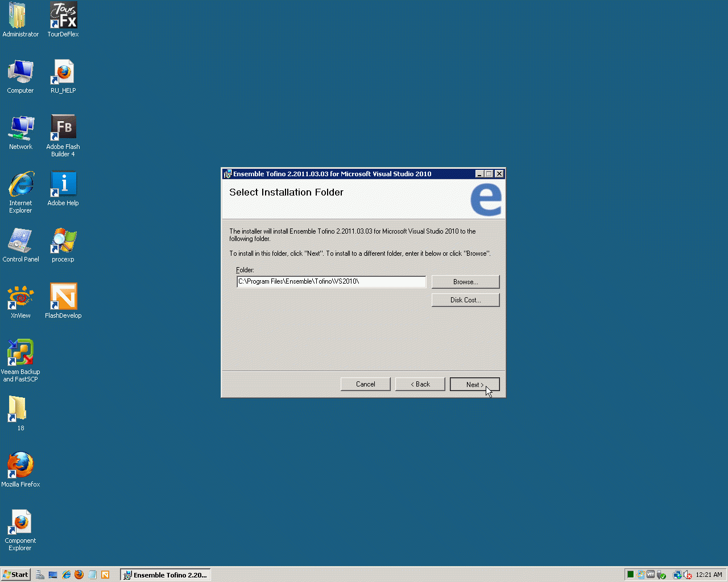Click the 'Folder:' label
Viewport: 728px width, 582px height.
coord(245,270)
